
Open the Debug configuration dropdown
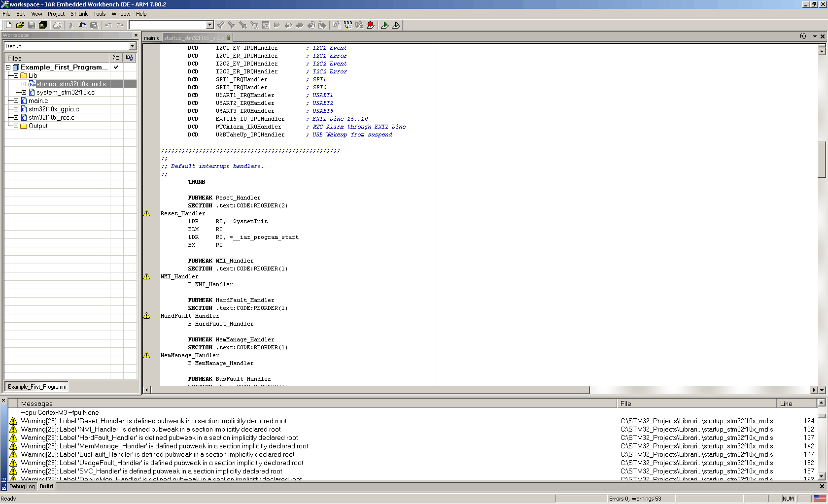[x=132, y=46]
